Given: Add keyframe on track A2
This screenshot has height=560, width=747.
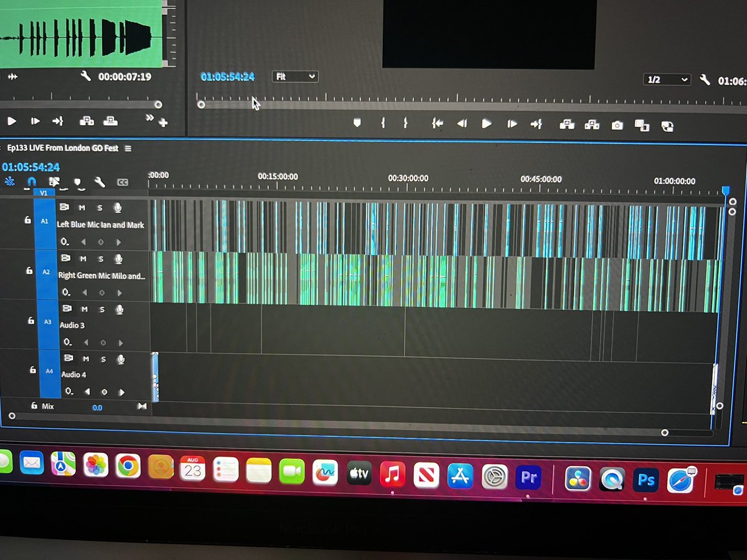Looking at the screenshot, I should pyautogui.click(x=102, y=292).
